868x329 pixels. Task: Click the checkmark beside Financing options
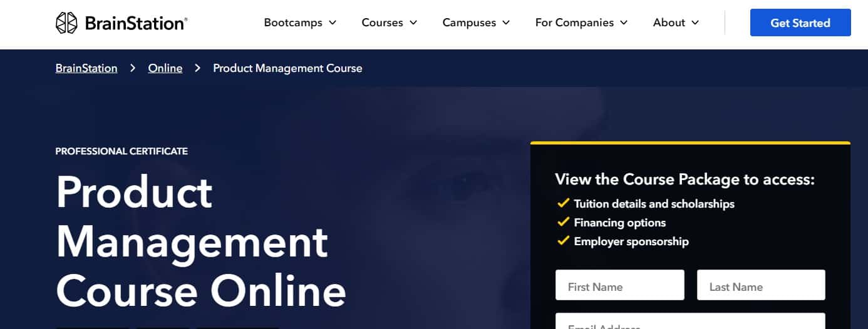tap(562, 222)
